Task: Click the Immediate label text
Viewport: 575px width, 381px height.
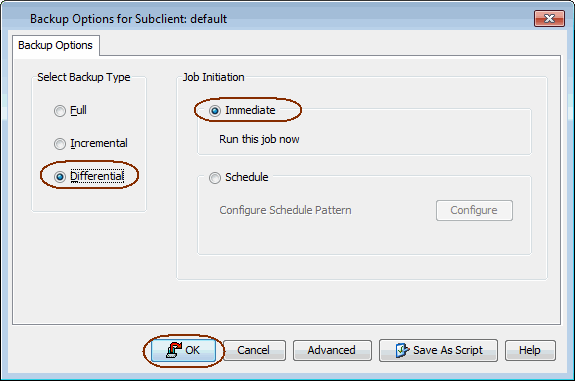Action: coord(250,110)
